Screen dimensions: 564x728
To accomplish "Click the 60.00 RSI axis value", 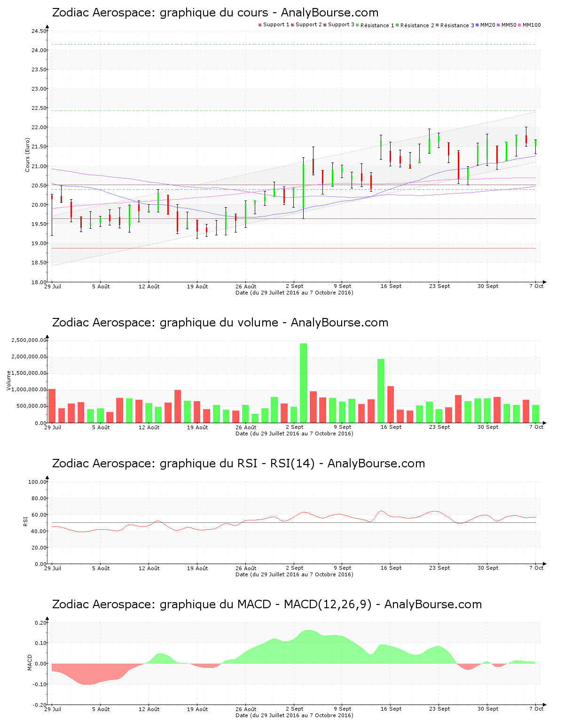I will pyautogui.click(x=39, y=515).
